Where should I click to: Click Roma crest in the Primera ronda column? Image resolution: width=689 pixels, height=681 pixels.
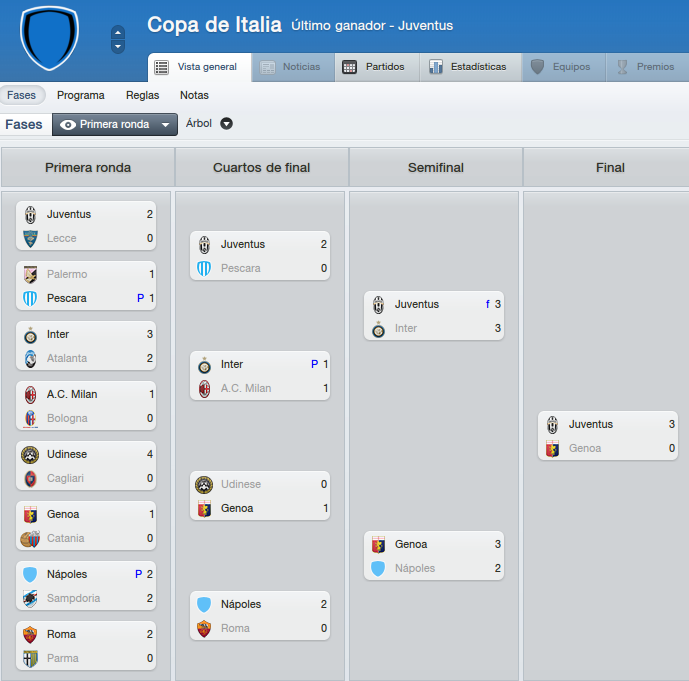click(30, 634)
